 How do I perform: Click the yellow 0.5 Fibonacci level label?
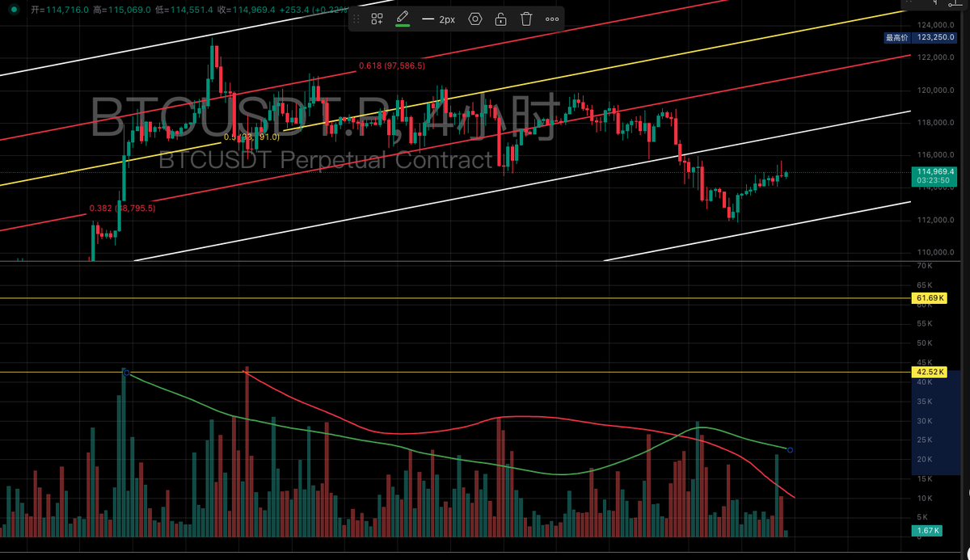pos(251,137)
